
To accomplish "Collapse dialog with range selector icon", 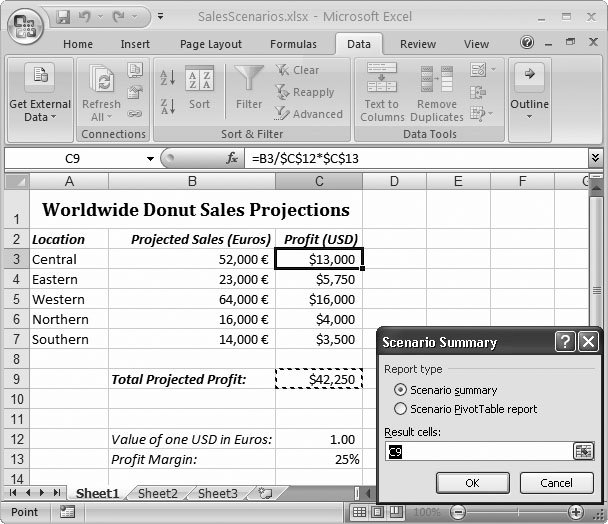I will click(583, 451).
